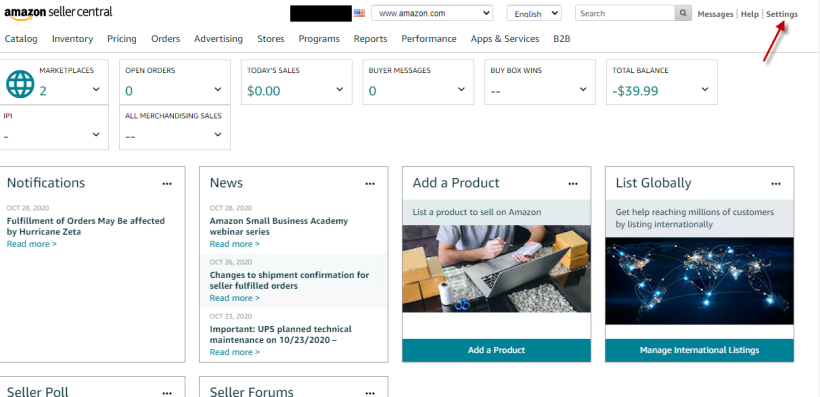Expand the Open Orders tile chevron
Screen dimensions: 820x397
pyautogui.click(x=218, y=89)
